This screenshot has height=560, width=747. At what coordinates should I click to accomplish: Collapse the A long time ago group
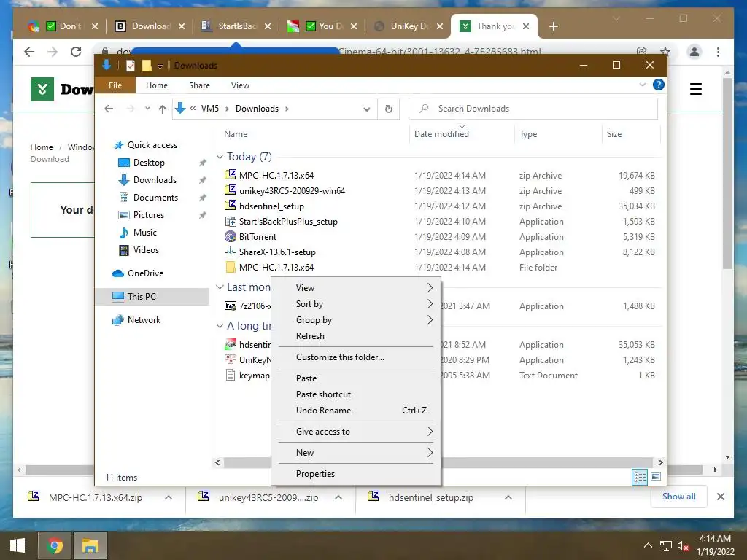click(220, 325)
